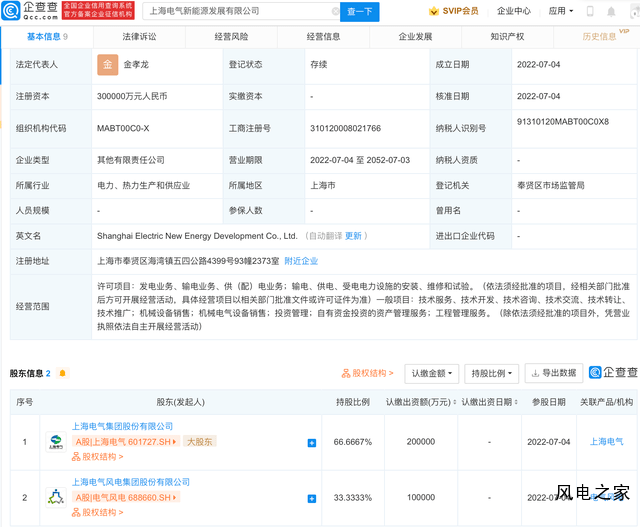Switch to 企业发展 tab
This screenshot has width=640, height=527.
coord(415,37)
